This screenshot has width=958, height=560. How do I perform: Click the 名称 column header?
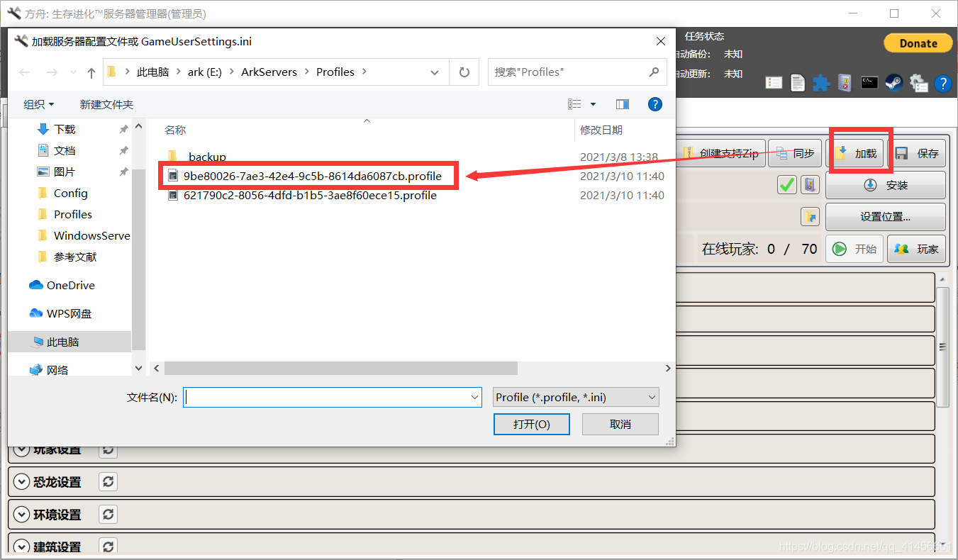click(175, 130)
